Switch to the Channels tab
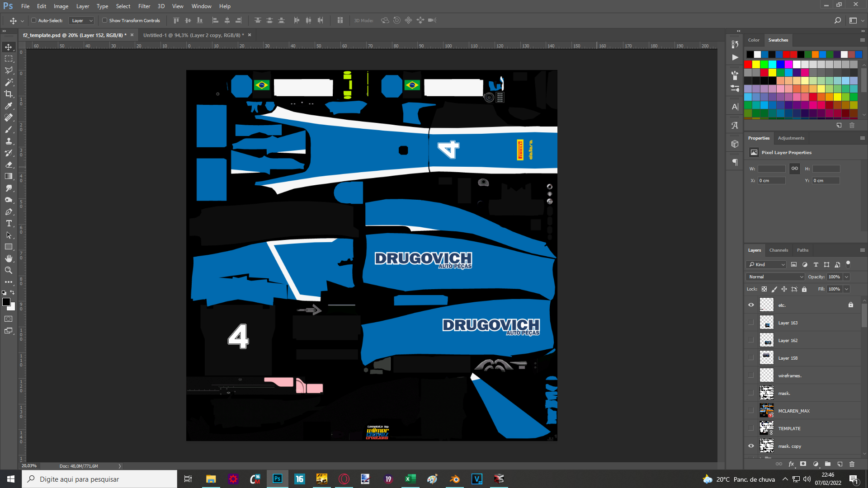This screenshot has height=488, width=868. [x=778, y=250]
